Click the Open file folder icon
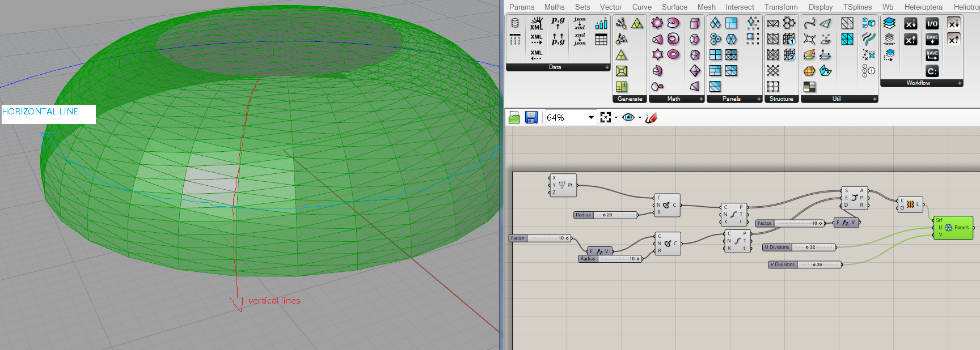This screenshot has width=980, height=350. tap(514, 117)
